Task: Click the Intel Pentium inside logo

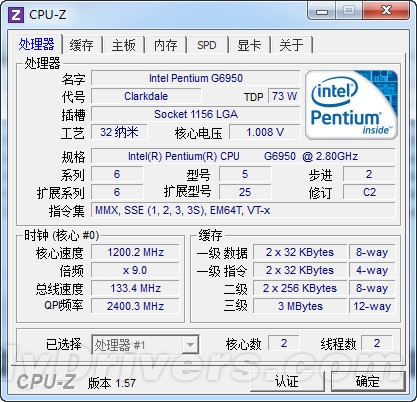Action: (x=352, y=104)
